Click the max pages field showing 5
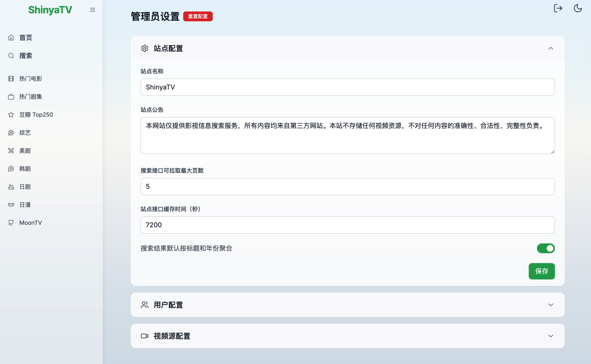This screenshot has height=364, width=591. [347, 187]
